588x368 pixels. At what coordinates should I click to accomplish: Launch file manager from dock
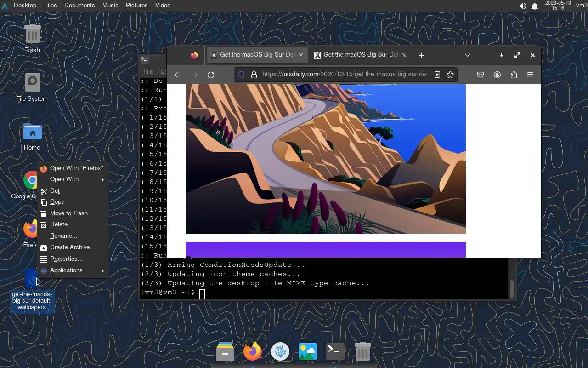point(225,352)
